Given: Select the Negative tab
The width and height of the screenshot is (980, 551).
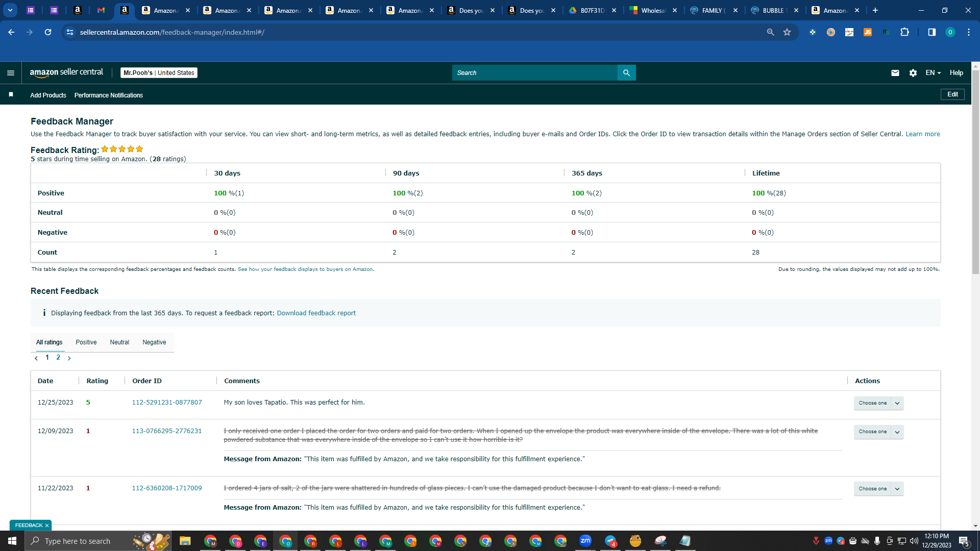Looking at the screenshot, I should coord(154,342).
